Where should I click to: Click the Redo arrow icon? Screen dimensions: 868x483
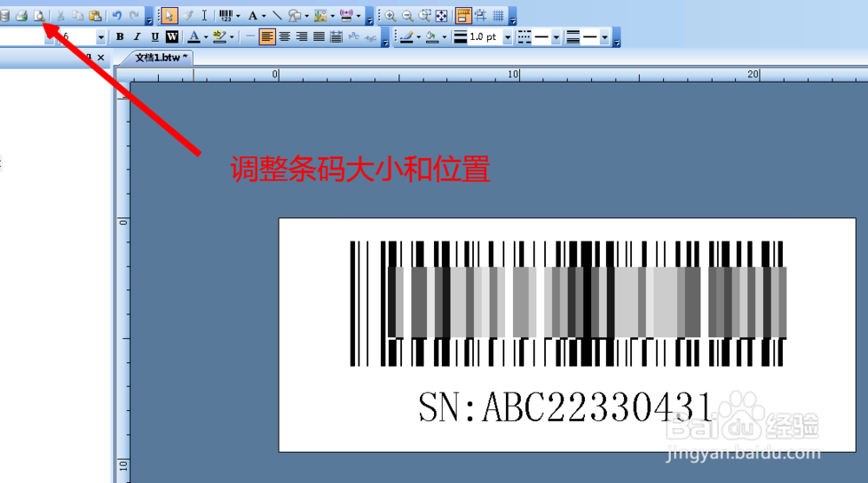[x=134, y=16]
